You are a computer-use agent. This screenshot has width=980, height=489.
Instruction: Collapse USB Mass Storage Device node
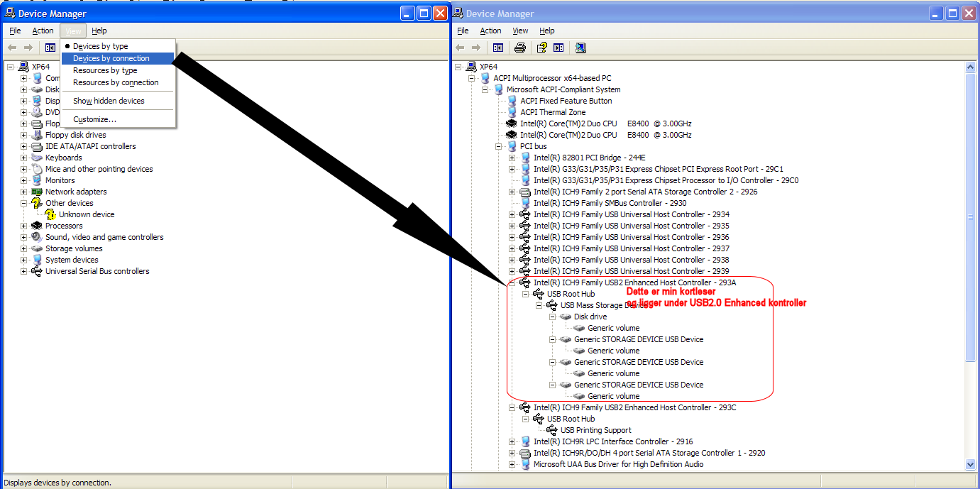pyautogui.click(x=539, y=305)
